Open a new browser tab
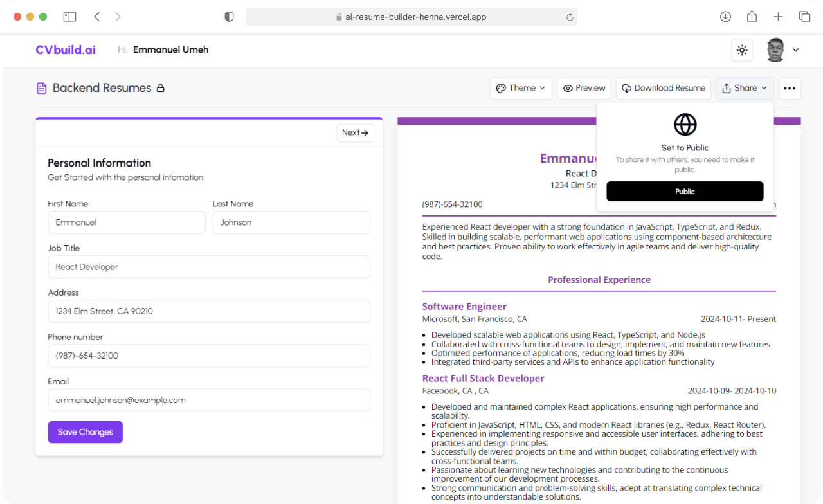 tap(778, 17)
